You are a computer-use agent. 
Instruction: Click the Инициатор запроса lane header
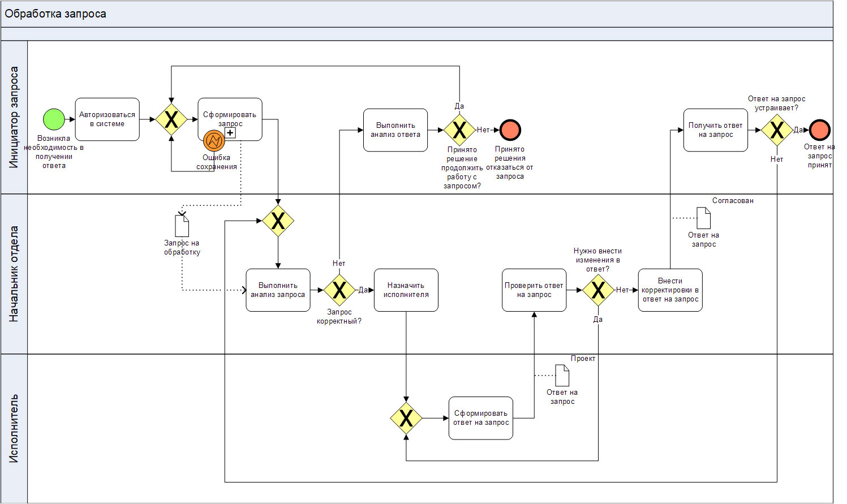(14, 118)
